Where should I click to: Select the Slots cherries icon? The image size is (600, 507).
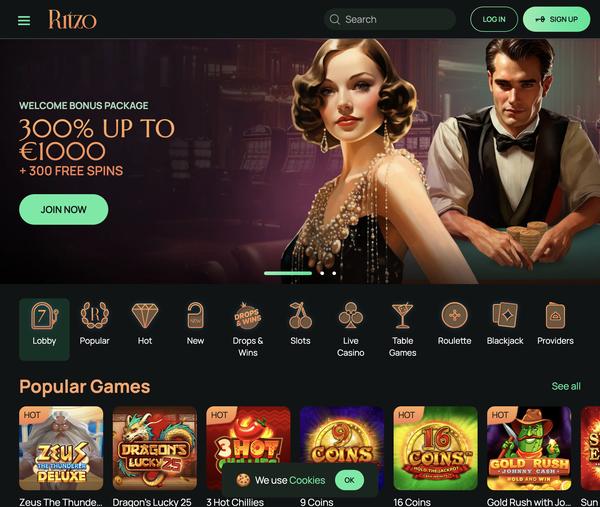pos(300,315)
